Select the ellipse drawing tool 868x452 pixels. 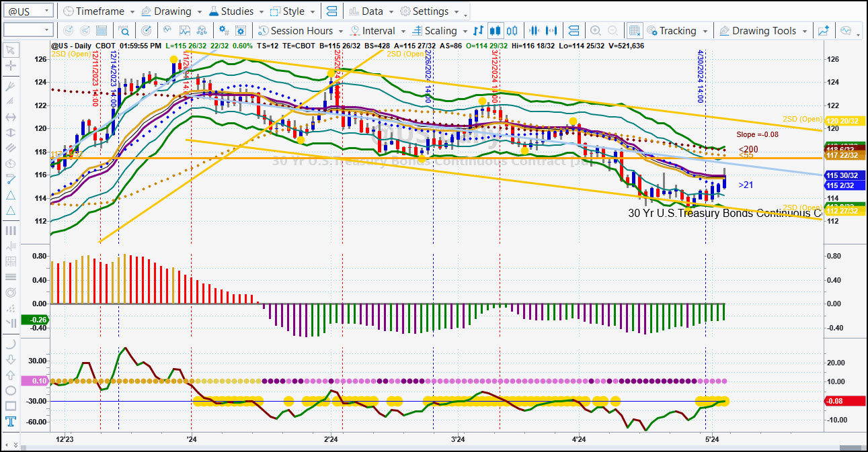tap(11, 390)
